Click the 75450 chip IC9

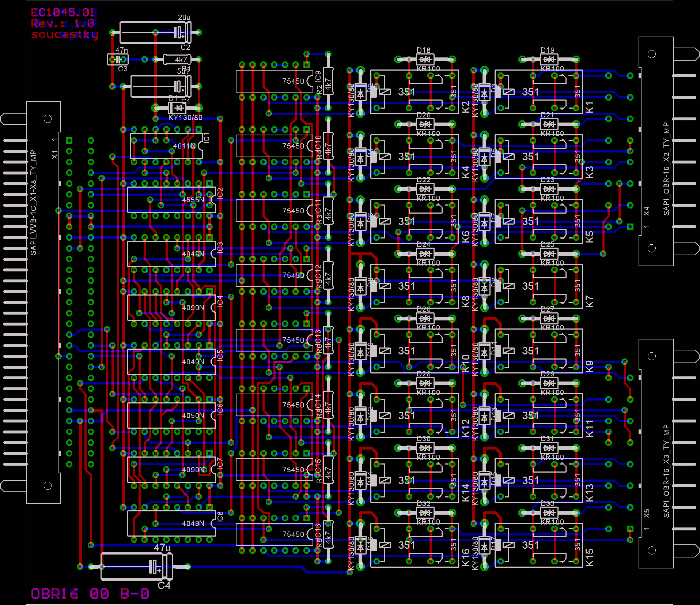coord(274,81)
